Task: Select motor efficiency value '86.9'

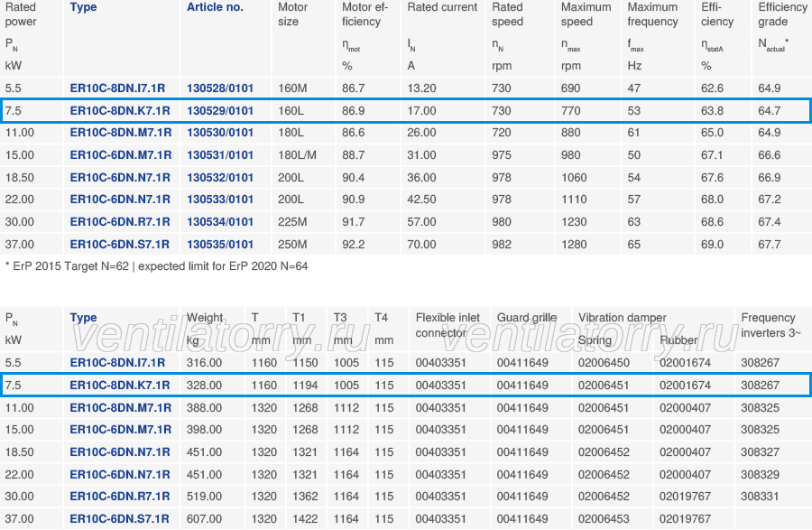Action: click(353, 110)
